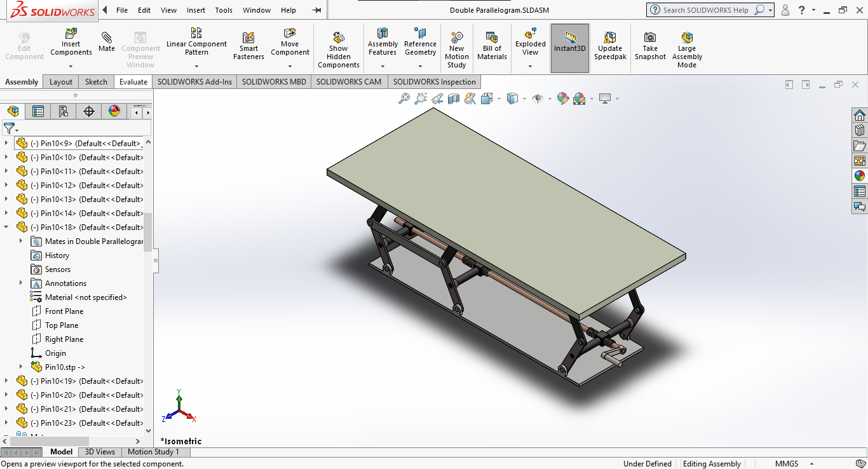Click MMGS unit system in status bar
Screen dimensions: 868x469
[x=786, y=464]
